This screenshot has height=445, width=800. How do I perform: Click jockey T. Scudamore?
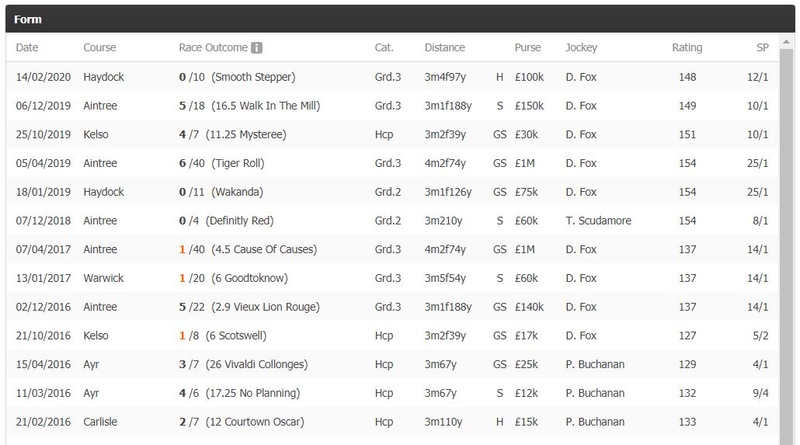[598, 220]
